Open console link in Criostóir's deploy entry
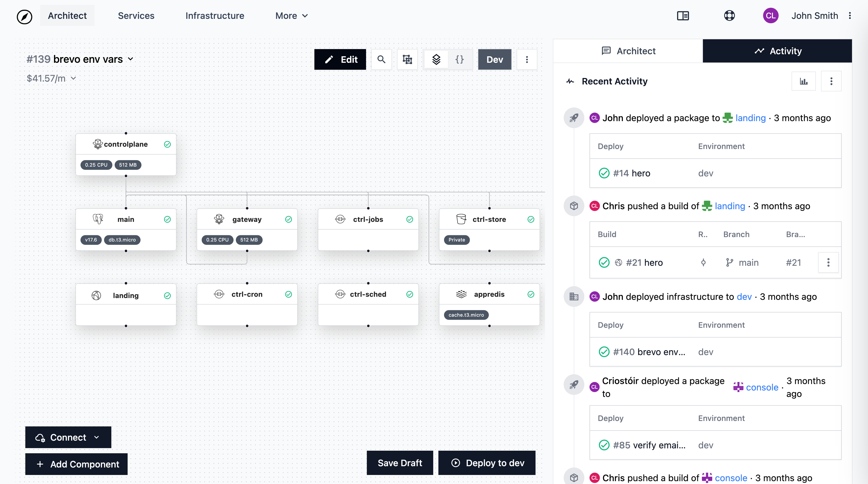 coord(762,387)
